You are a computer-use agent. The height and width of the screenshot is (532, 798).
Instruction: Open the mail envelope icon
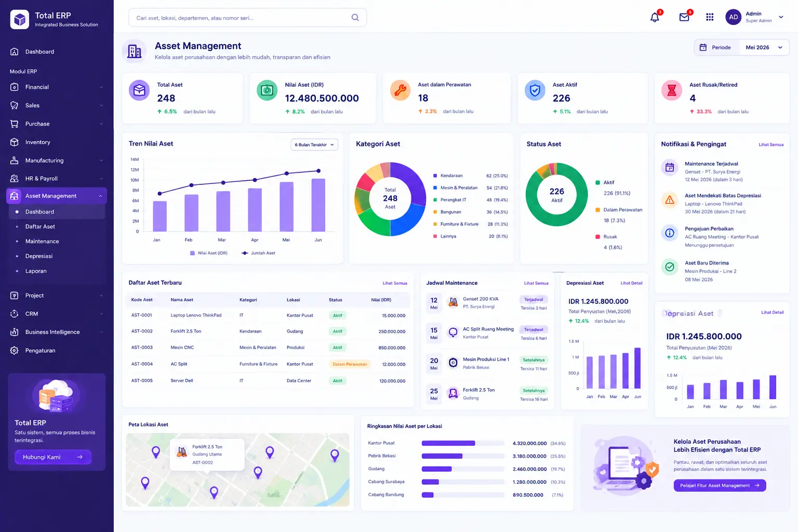684,17
